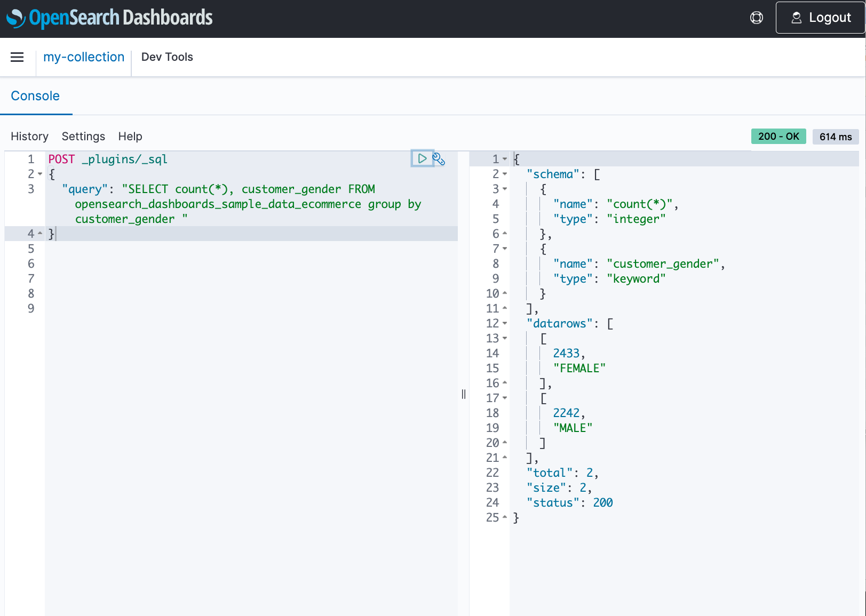Collapse the "schema" array in response
Screen dimensions: 866x616
click(505, 174)
